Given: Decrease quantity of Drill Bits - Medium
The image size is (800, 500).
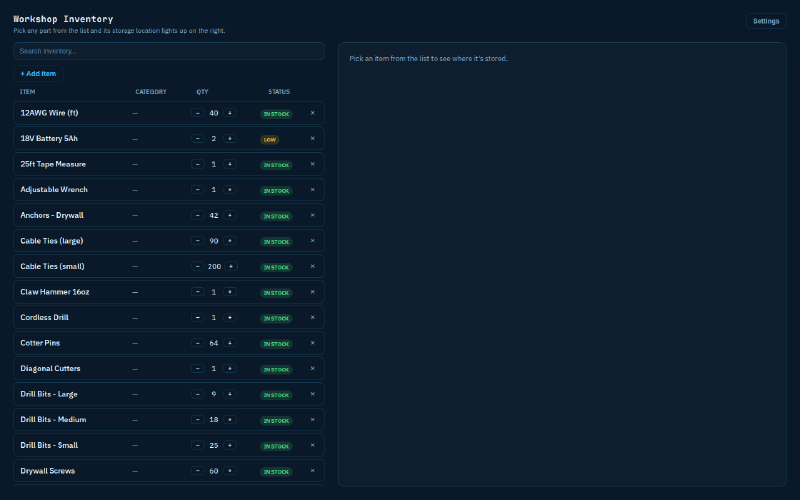Looking at the screenshot, I should point(197,419).
